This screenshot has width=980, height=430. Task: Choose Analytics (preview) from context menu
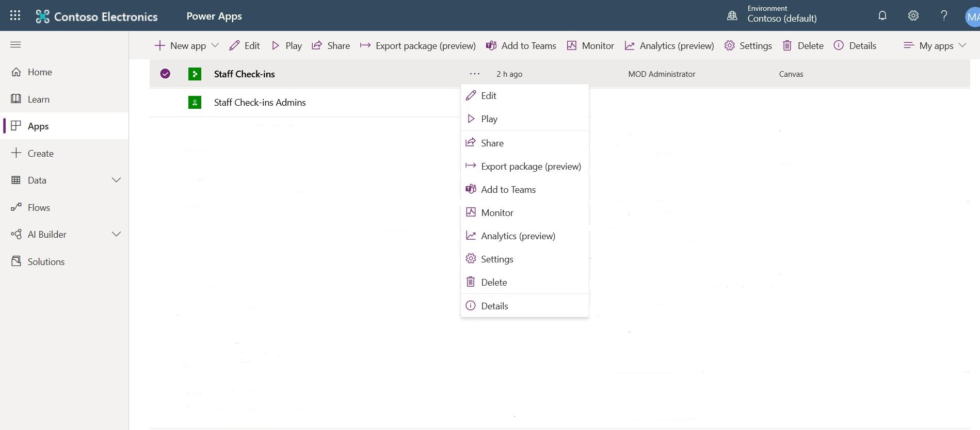pyautogui.click(x=525, y=236)
